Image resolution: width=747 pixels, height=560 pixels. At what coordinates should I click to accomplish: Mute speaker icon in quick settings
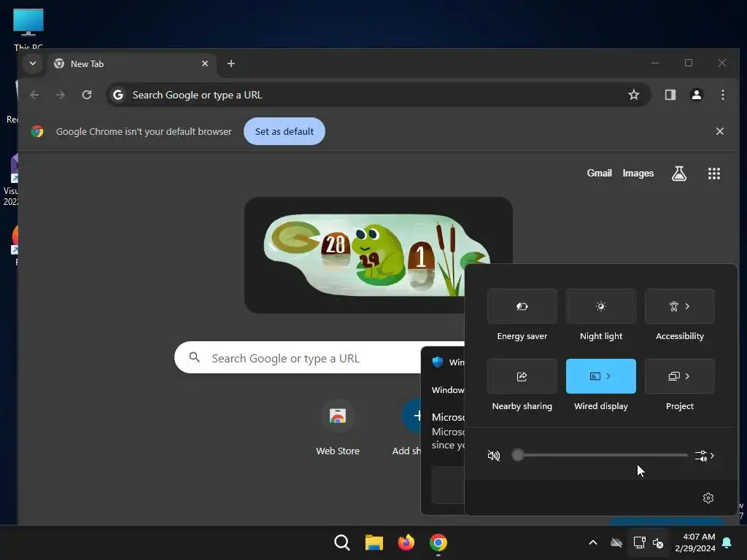494,456
